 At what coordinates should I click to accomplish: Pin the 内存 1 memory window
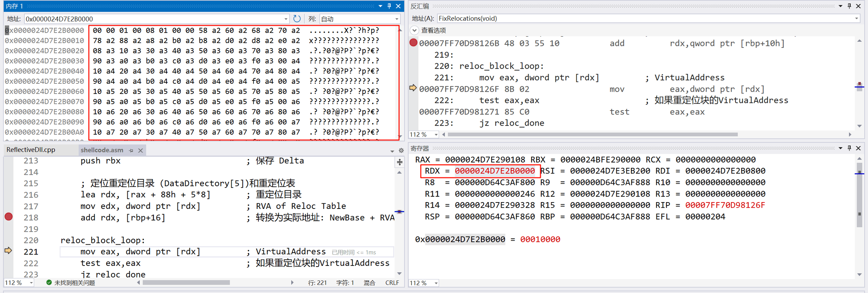tap(390, 6)
